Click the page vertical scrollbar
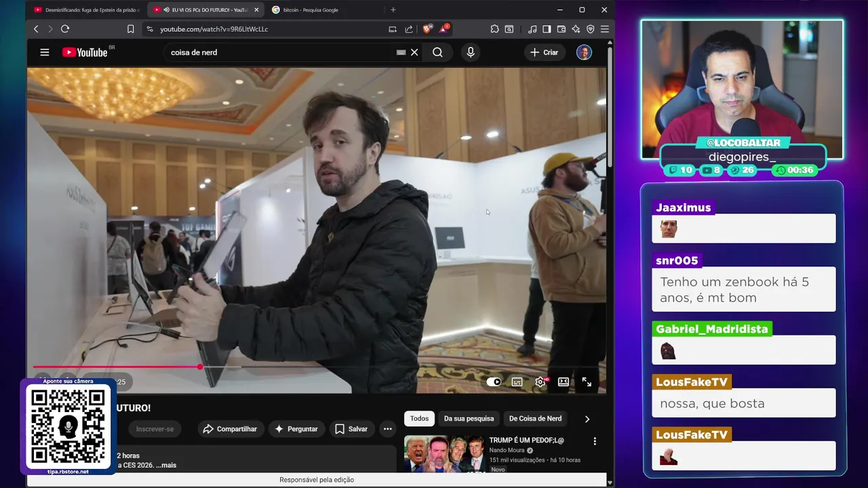 pyautogui.click(x=610, y=108)
